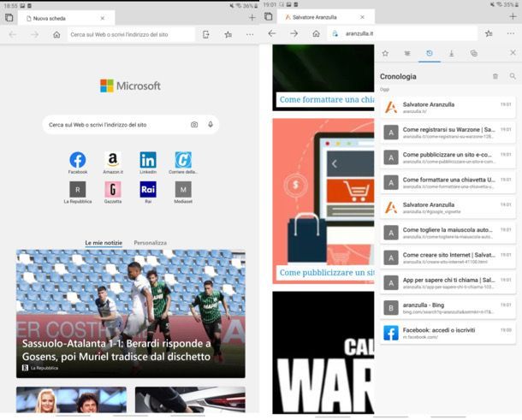Open Mediaset shortcut tile
The height and width of the screenshot is (420, 522).
(183, 192)
